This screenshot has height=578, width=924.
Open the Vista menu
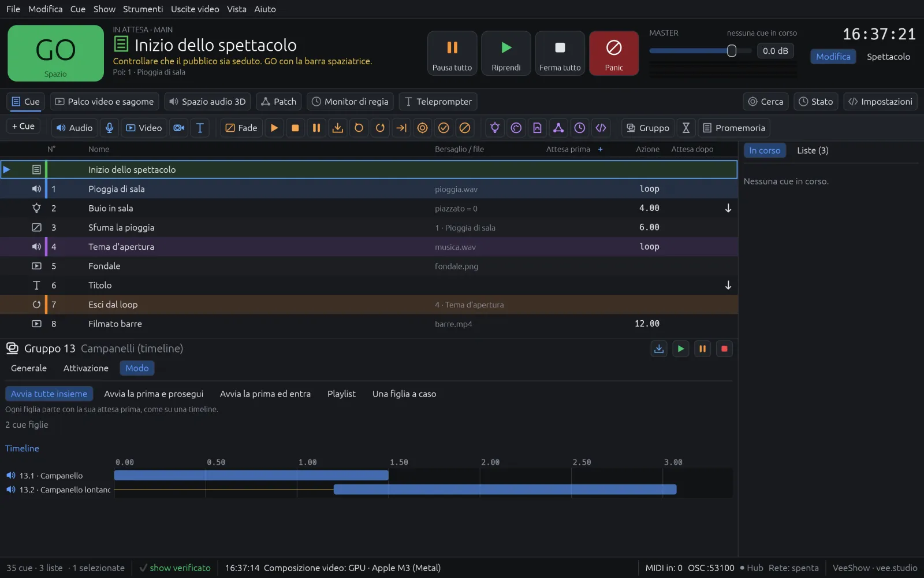pyautogui.click(x=236, y=9)
